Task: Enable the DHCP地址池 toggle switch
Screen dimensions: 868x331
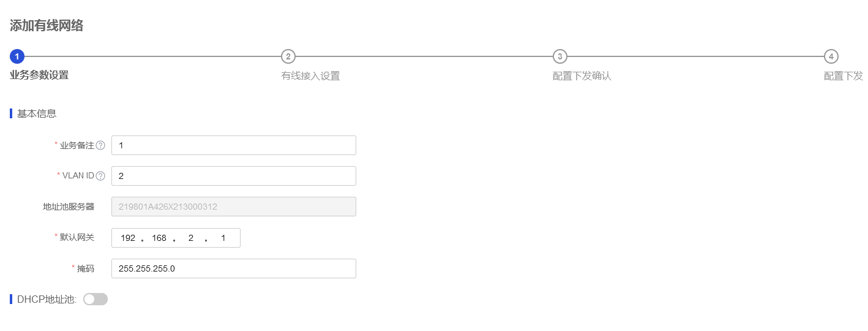Action: click(95, 299)
